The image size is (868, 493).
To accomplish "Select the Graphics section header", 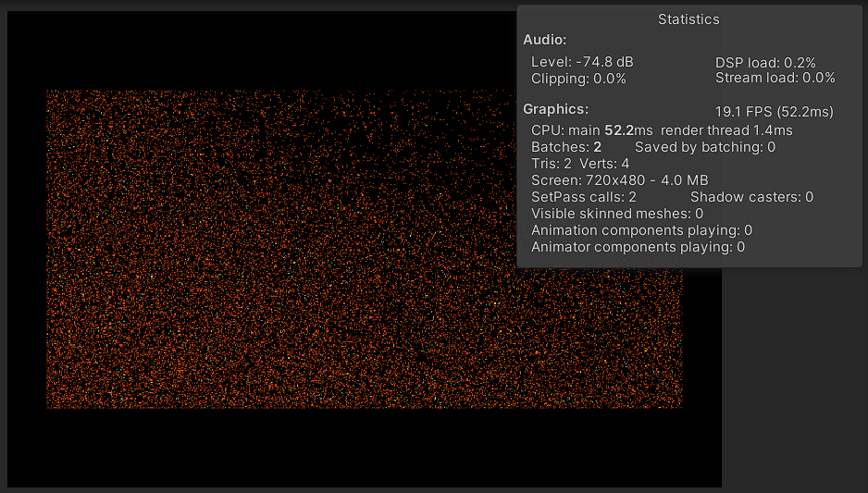I will (x=555, y=108).
